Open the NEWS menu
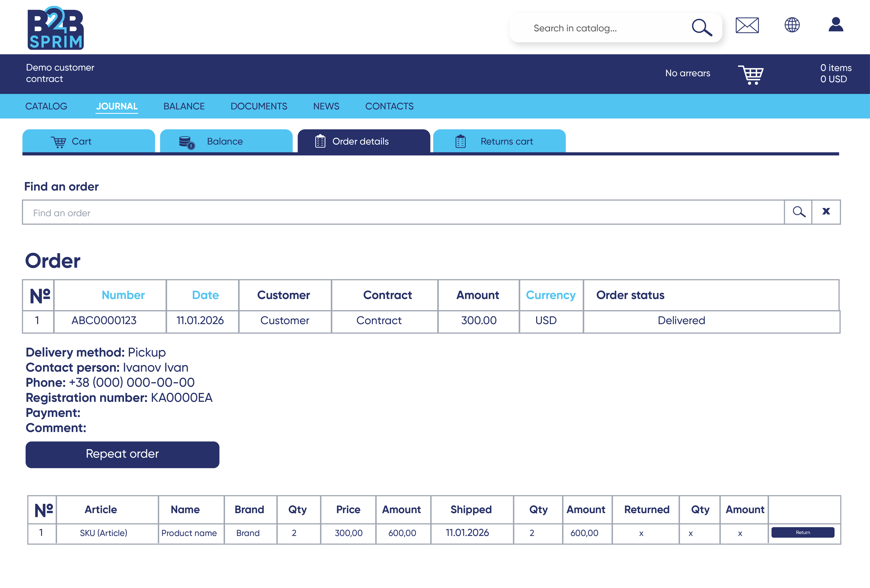The height and width of the screenshot is (588, 870). tap(326, 106)
